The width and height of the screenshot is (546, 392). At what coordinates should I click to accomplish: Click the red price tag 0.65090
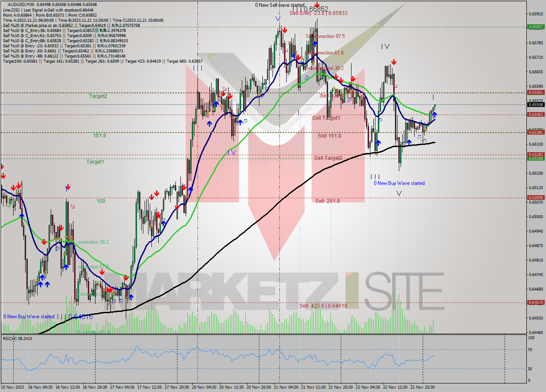[536, 197]
